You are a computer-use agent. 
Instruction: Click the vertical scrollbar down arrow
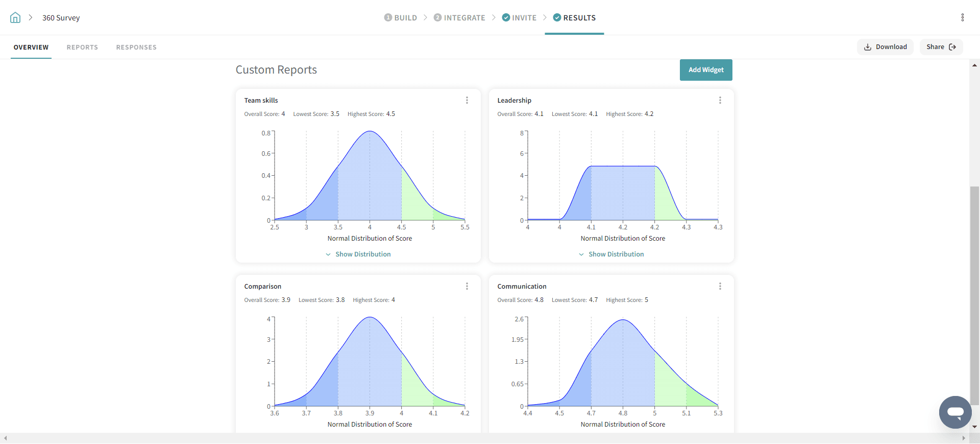point(974,427)
